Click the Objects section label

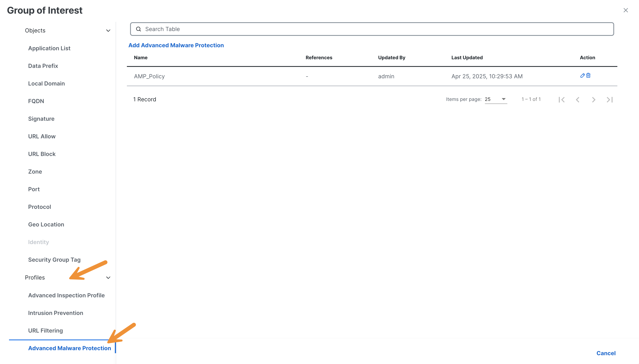click(35, 30)
